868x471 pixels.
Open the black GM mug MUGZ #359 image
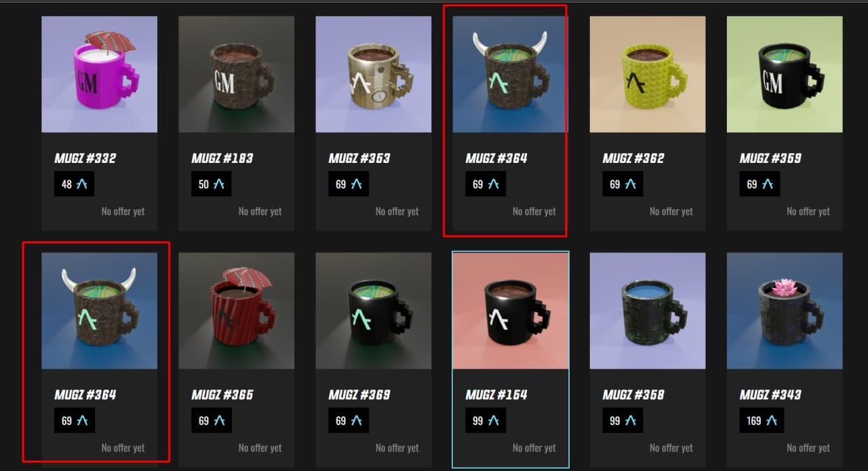(x=785, y=74)
